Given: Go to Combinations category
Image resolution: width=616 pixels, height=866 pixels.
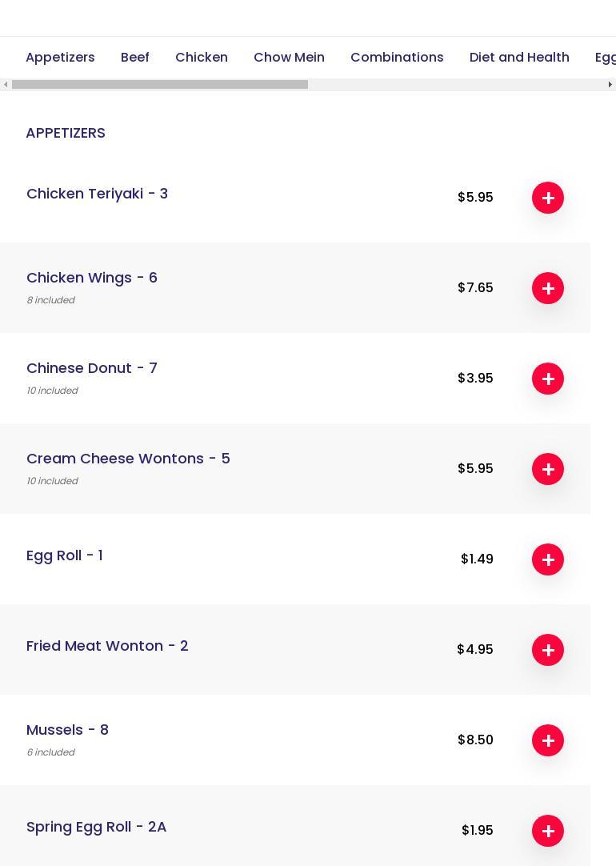Looking at the screenshot, I should (397, 58).
